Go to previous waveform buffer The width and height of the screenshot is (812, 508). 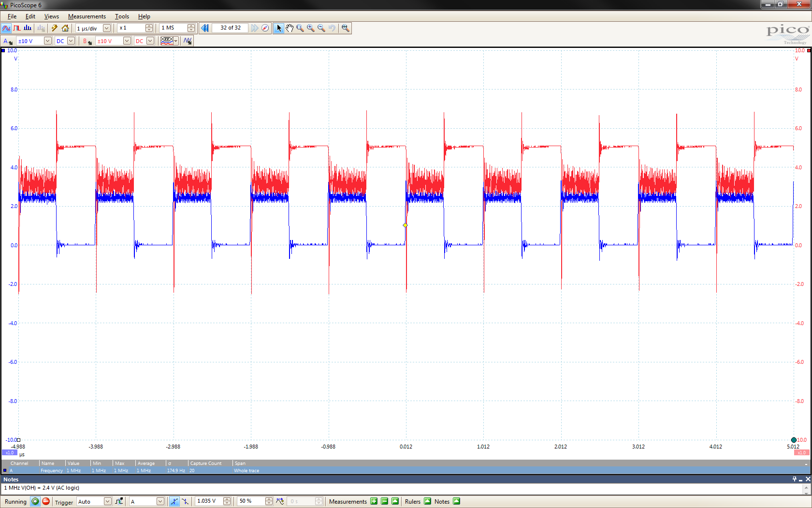point(205,28)
